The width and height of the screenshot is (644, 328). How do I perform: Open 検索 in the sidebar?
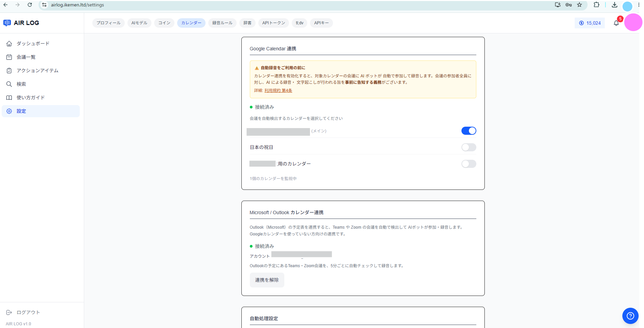41,84
